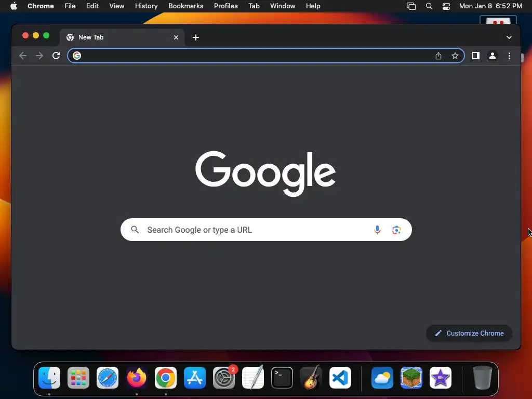Open the profile avatar menu
This screenshot has height=399, width=532.
pyautogui.click(x=493, y=56)
